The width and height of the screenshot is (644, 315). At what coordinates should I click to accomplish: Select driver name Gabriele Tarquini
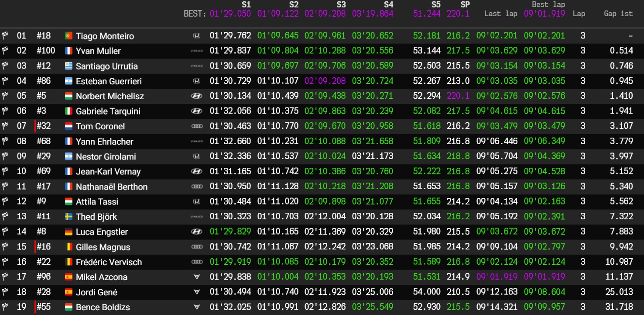pos(108,111)
